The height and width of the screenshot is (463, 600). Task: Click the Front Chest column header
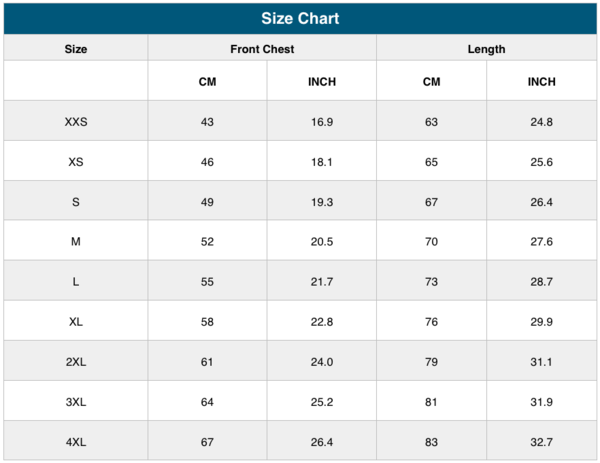(x=262, y=49)
